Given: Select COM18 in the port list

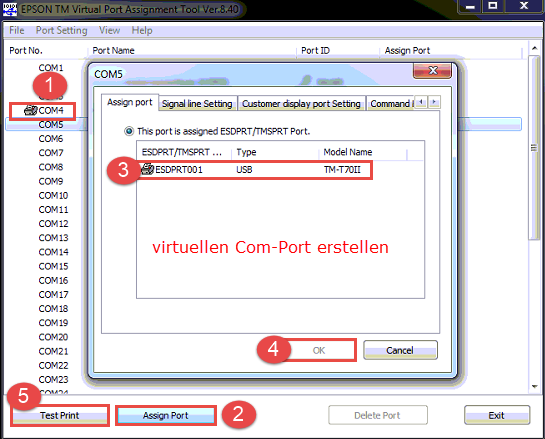Looking at the screenshot, I should pyautogui.click(x=53, y=309).
